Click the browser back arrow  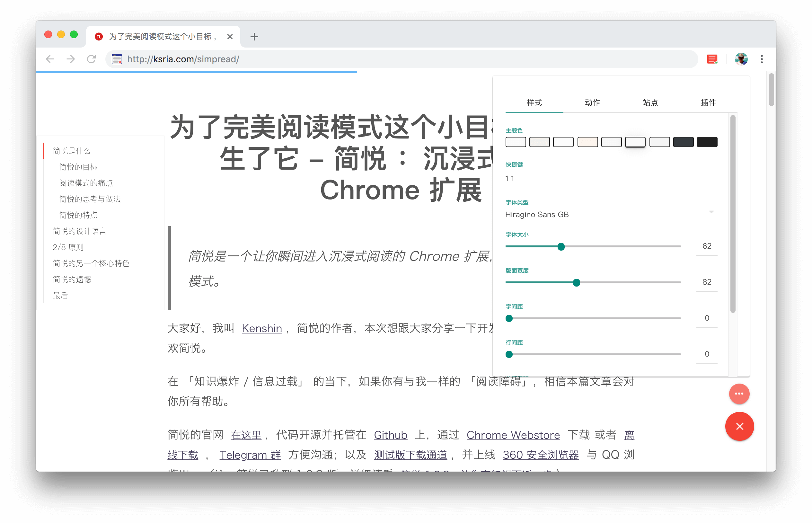click(x=50, y=59)
